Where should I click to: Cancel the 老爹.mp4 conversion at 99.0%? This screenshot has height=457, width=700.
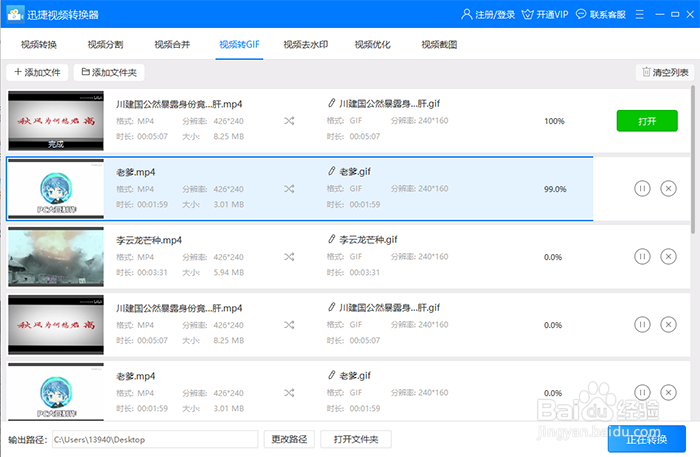(668, 188)
